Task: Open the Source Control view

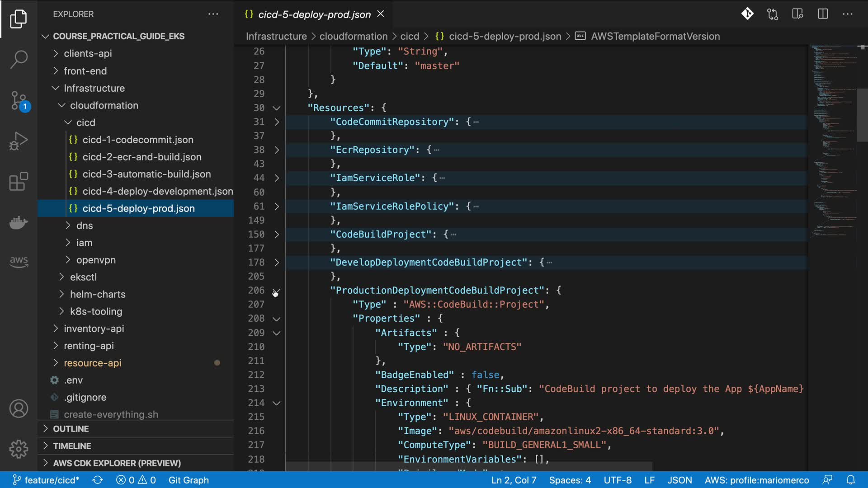Action: click(19, 100)
